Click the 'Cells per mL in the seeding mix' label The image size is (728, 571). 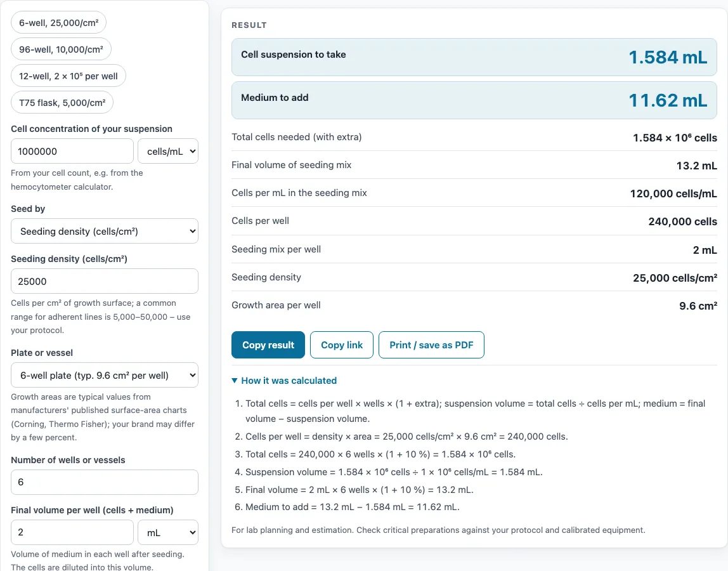tap(299, 193)
